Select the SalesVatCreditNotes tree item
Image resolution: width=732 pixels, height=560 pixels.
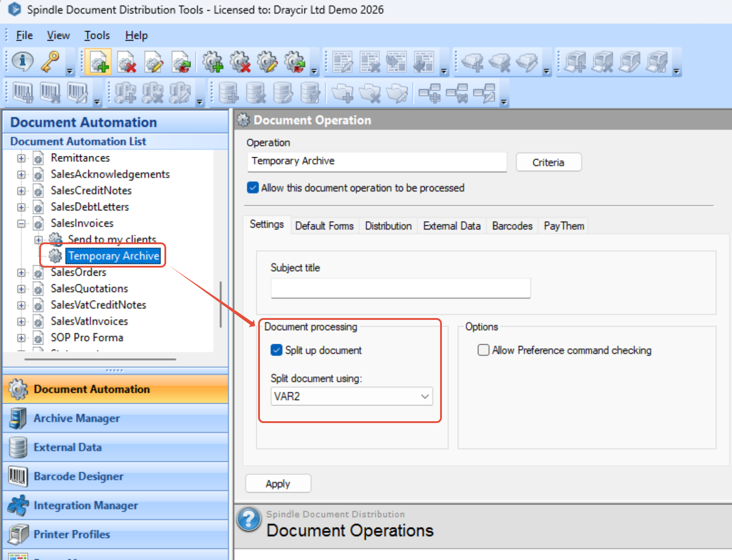(x=98, y=305)
